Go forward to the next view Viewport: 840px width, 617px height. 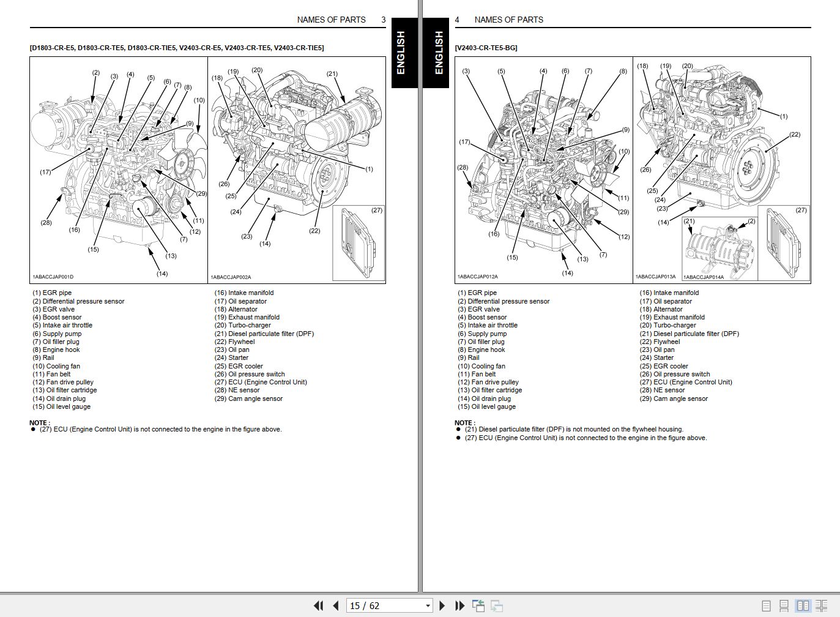coord(496,605)
